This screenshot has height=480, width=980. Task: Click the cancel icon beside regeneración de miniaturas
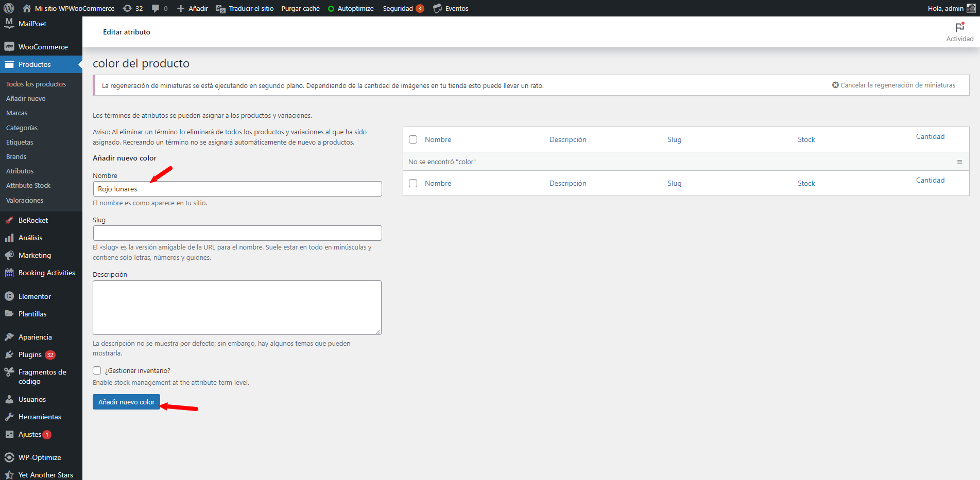point(835,85)
